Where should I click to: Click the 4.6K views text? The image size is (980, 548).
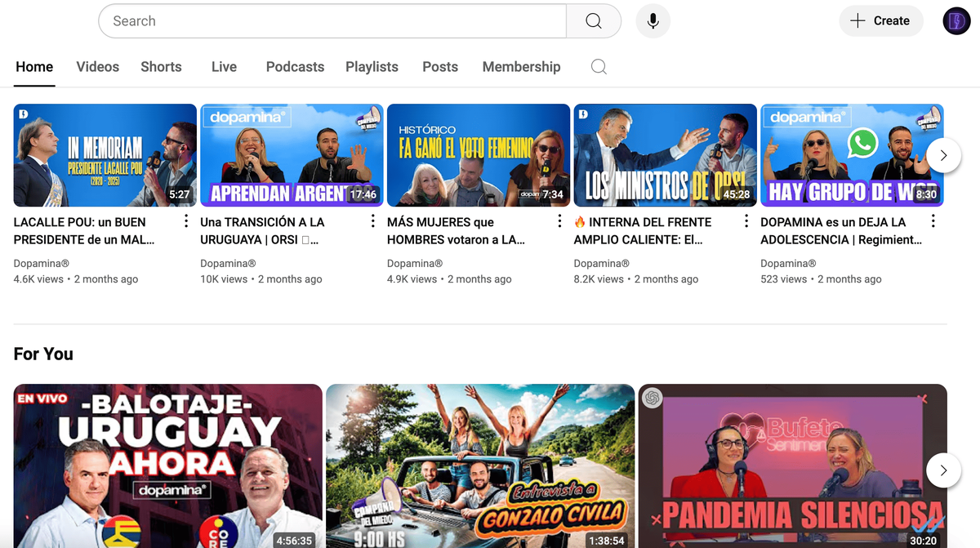pos(38,279)
